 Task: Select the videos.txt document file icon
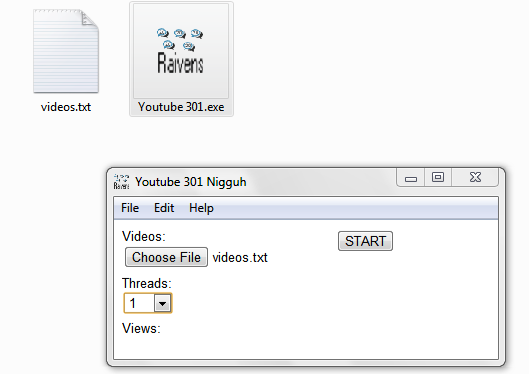click(x=66, y=51)
